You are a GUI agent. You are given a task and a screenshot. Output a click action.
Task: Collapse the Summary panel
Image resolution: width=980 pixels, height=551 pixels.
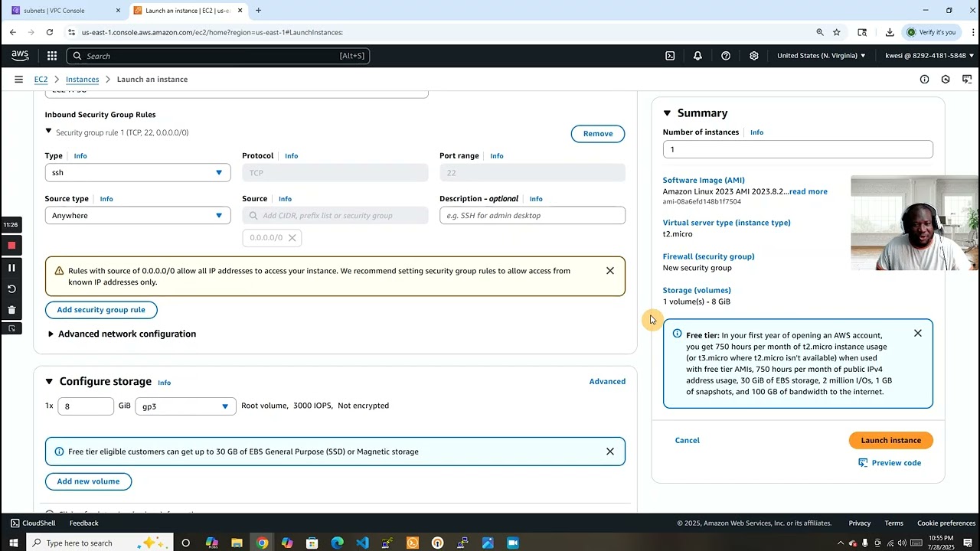point(667,113)
